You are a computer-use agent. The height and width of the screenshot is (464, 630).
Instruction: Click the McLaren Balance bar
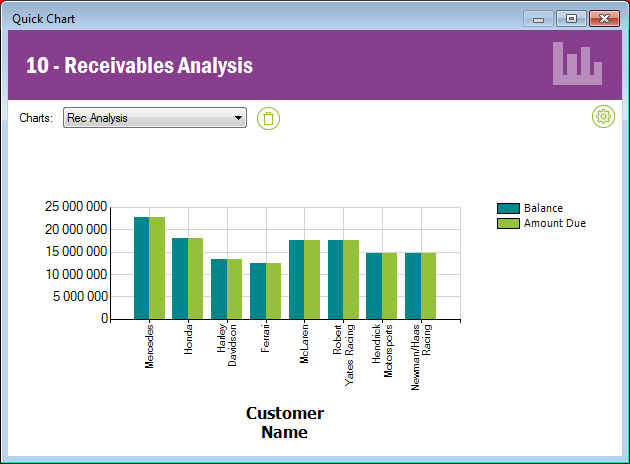coord(297,280)
